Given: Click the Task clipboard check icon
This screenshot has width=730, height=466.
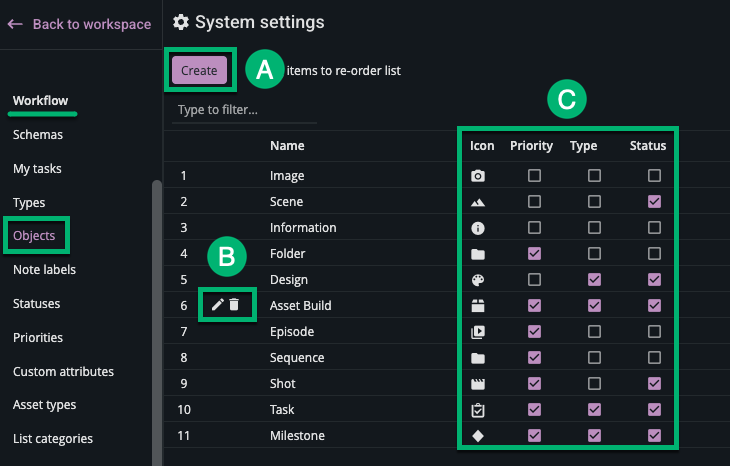Looking at the screenshot, I should [478, 410].
